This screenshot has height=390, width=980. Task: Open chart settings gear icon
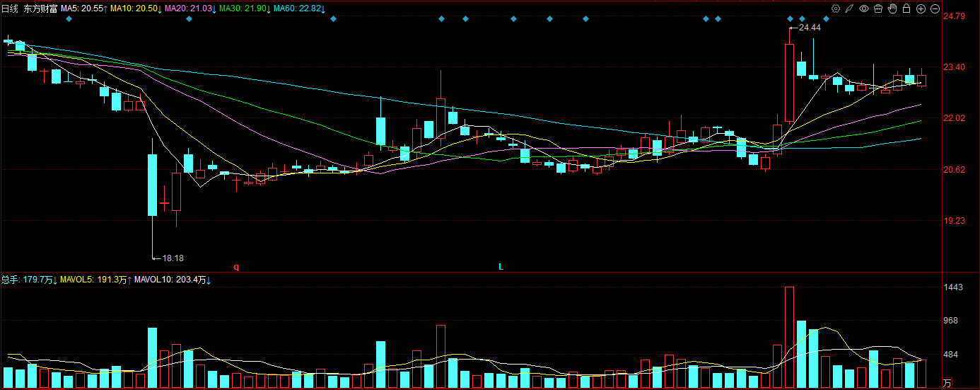(836, 8)
